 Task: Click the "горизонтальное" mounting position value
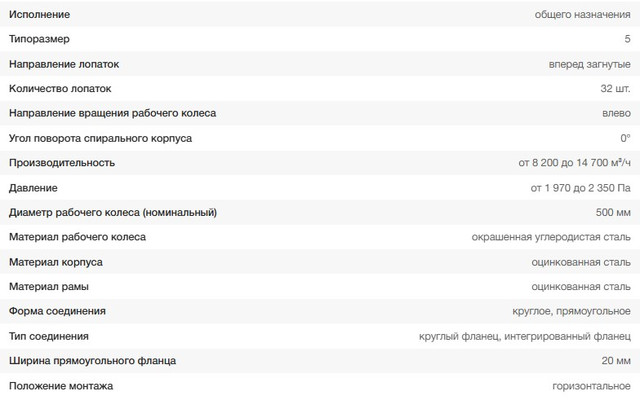[x=591, y=385]
